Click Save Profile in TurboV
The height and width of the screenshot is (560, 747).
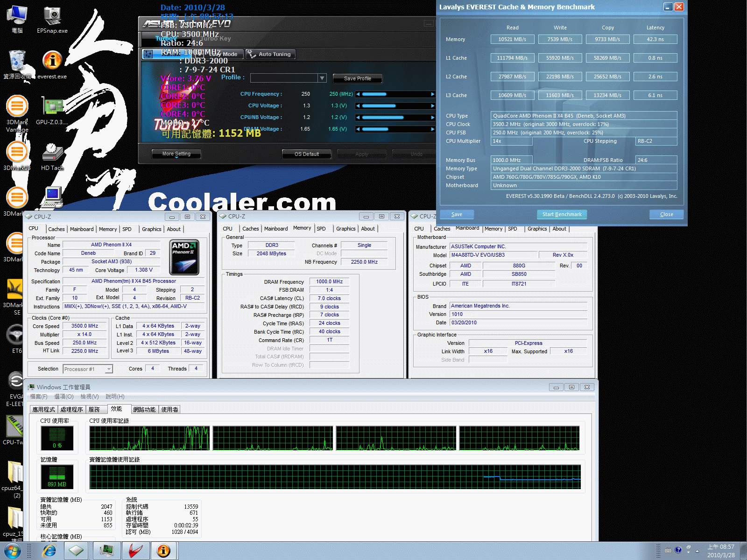(x=358, y=78)
